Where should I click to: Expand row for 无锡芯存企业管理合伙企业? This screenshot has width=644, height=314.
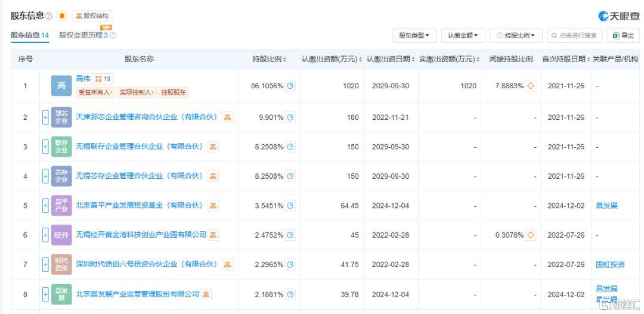45,176
